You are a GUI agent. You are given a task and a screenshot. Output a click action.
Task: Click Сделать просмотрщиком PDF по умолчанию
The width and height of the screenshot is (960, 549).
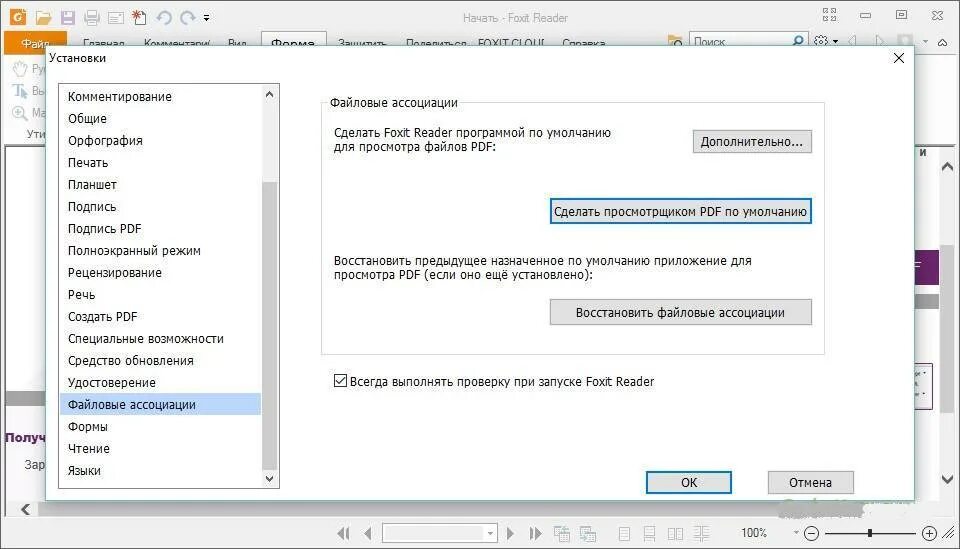click(680, 212)
